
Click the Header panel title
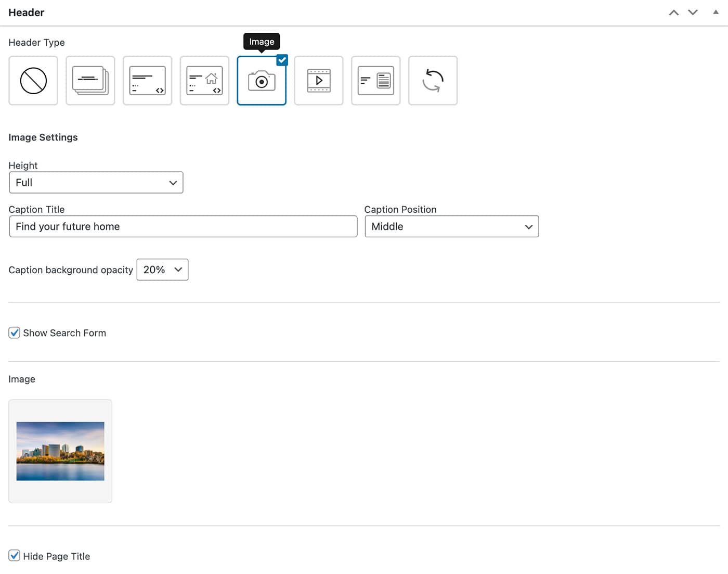27,12
